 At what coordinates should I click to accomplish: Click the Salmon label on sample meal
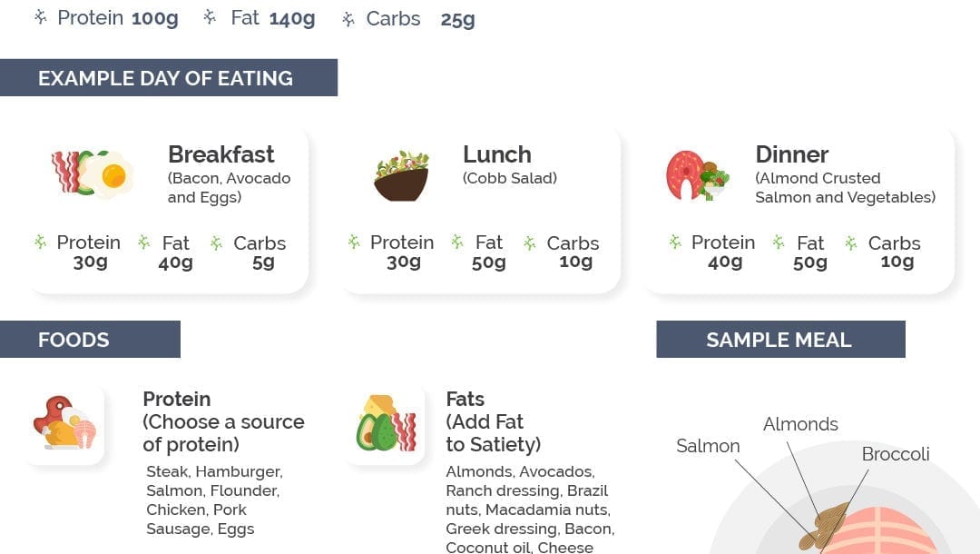708,446
